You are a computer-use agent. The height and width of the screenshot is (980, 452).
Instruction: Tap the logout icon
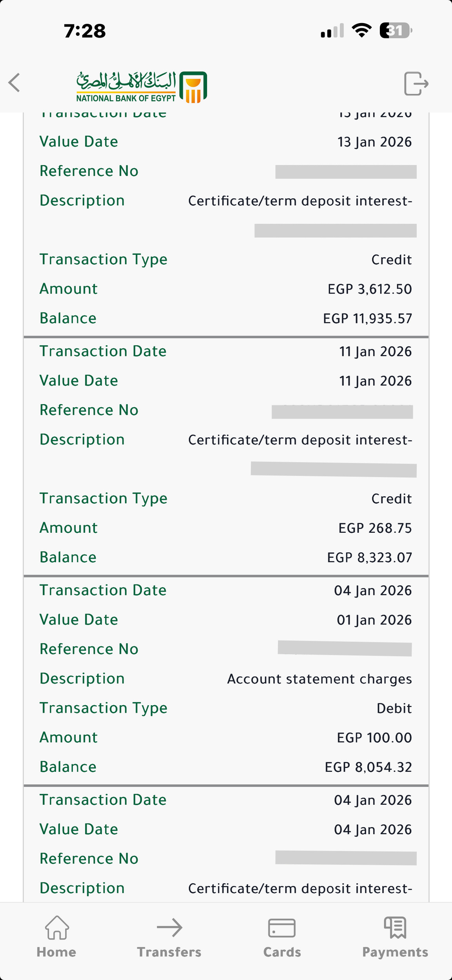[416, 83]
